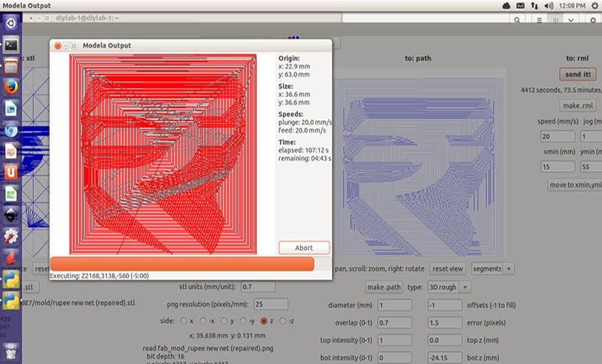Click search icon in background file window
Viewport: 602px width, 364px height.
(x=517, y=20)
